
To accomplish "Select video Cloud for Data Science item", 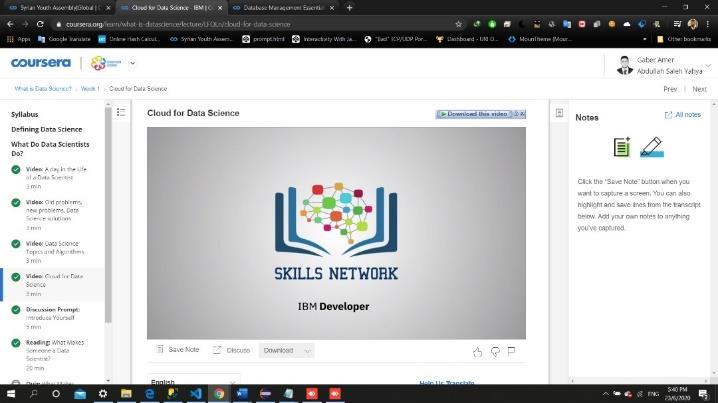I will pos(53,285).
